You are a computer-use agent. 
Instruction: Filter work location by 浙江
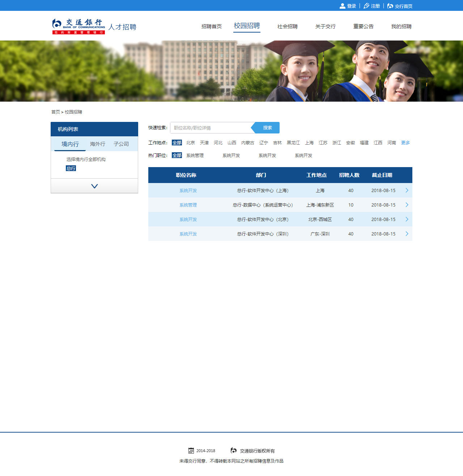click(337, 143)
